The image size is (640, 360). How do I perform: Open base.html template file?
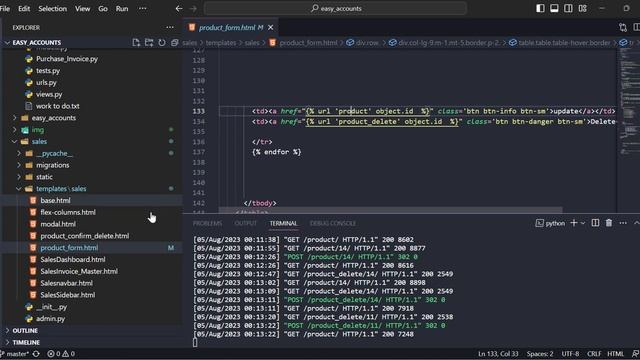tap(55, 200)
